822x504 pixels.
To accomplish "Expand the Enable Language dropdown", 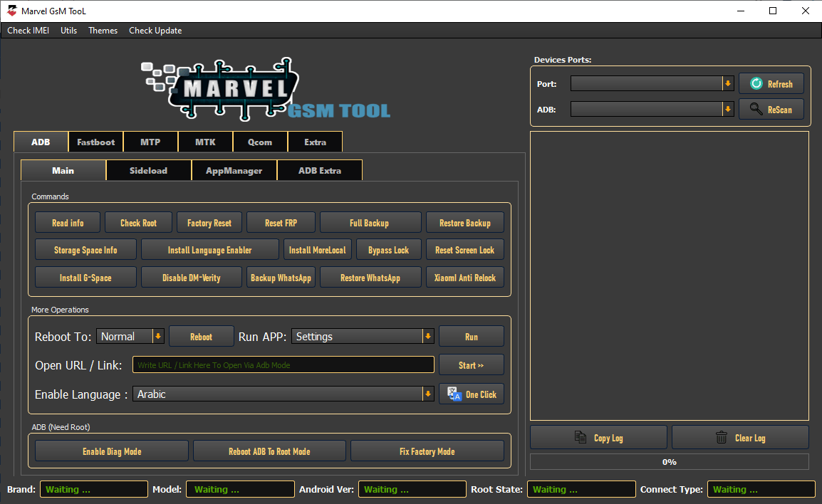I will pos(427,394).
